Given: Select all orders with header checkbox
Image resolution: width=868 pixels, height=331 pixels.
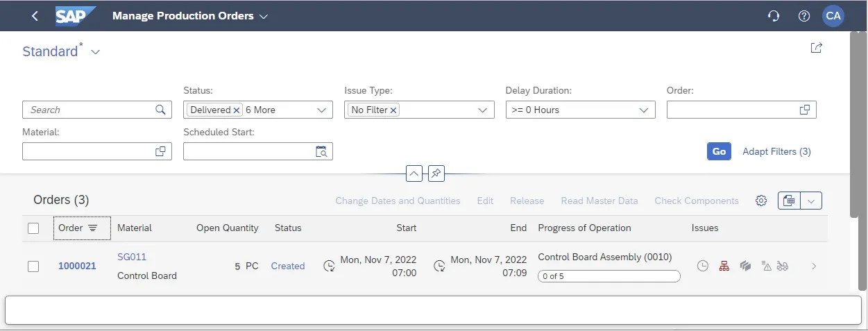Looking at the screenshot, I should click(x=33, y=228).
